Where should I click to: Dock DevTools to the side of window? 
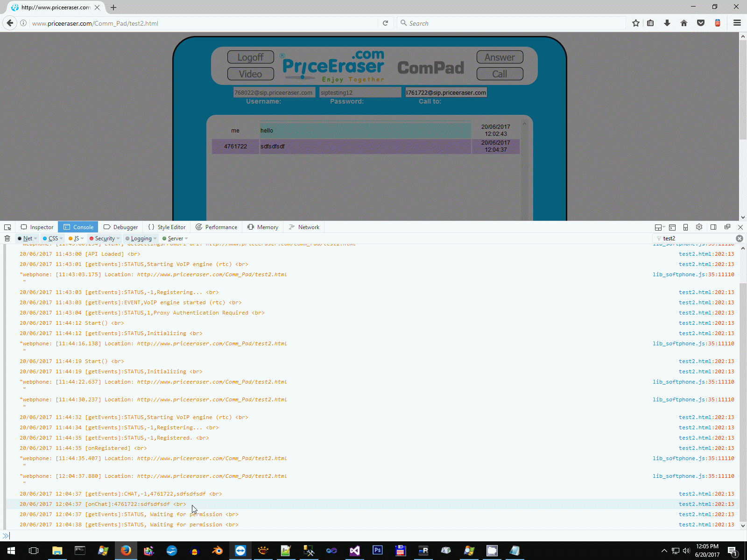(713, 227)
